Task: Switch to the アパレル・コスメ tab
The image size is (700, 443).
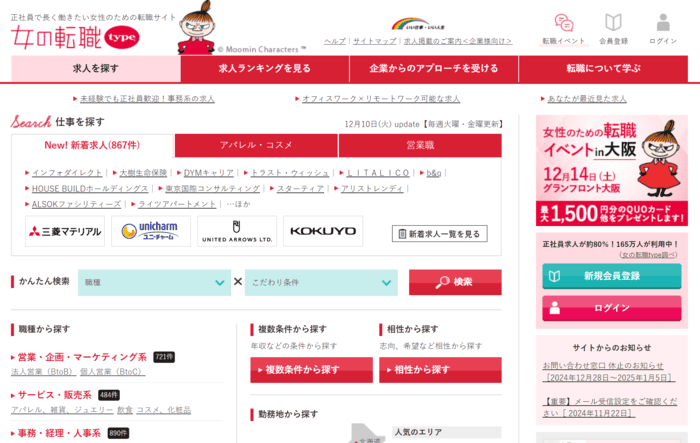Action: pos(256,146)
